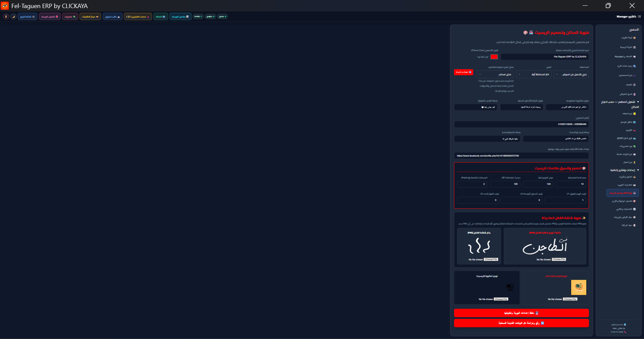Edit the QR Code size field 130

[x=505, y=184]
